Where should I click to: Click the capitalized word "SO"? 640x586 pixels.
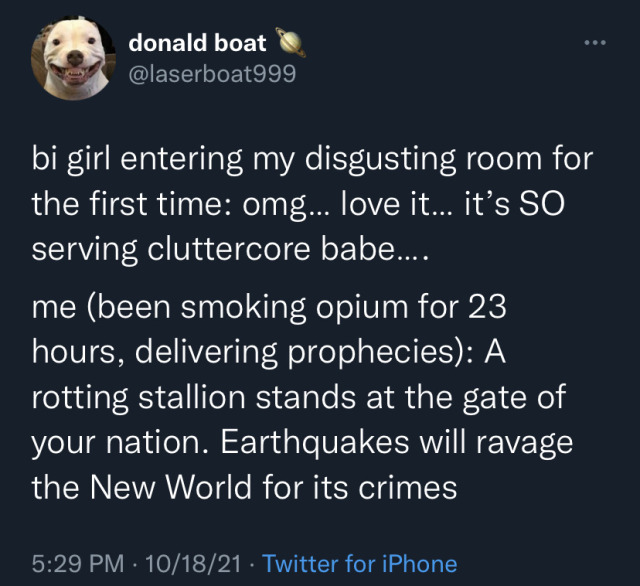(543, 205)
